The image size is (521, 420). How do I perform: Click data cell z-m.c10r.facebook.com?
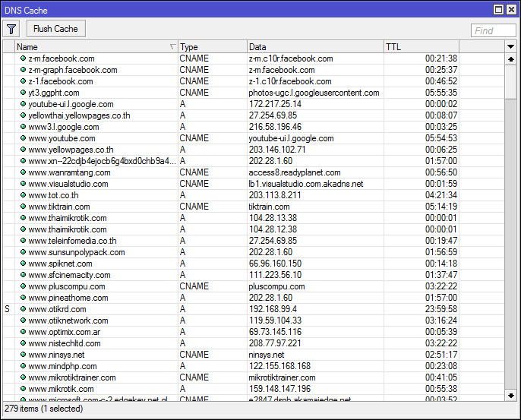[x=291, y=58]
